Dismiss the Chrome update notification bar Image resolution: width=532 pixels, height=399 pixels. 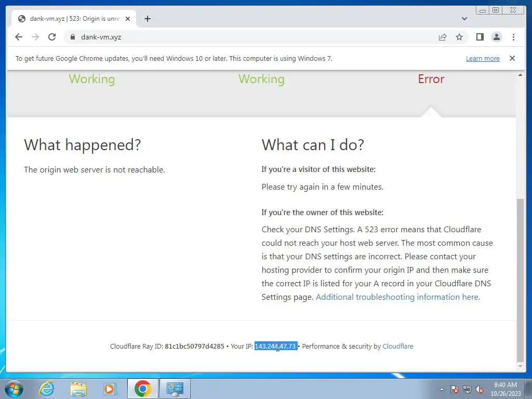(x=512, y=58)
